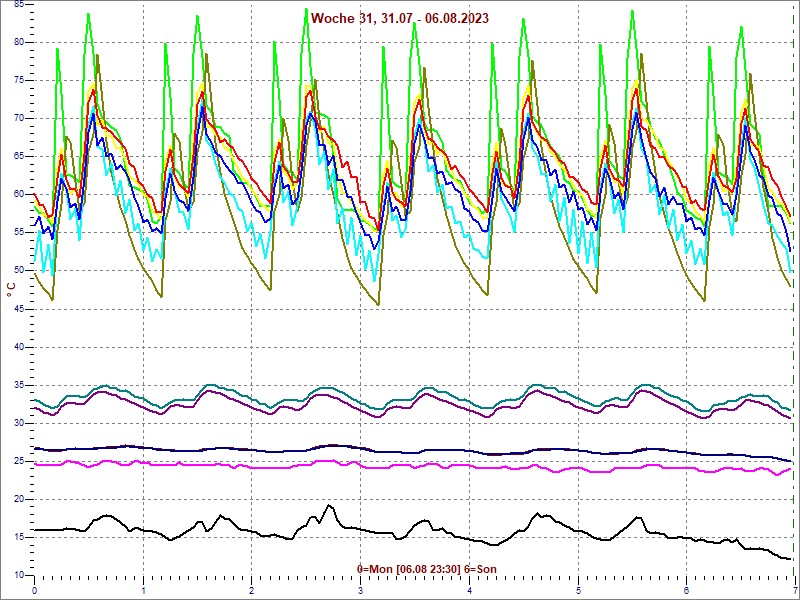Click y-axis label 15
The height and width of the screenshot is (600, 800).
click(19, 537)
